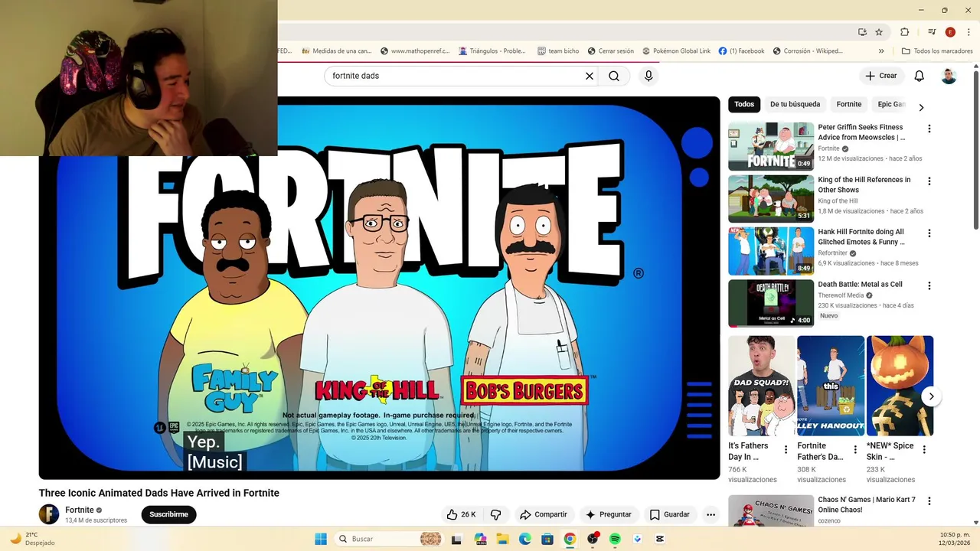Select the Todos filter chip
Image resolution: width=980 pixels, height=551 pixels.
click(744, 104)
